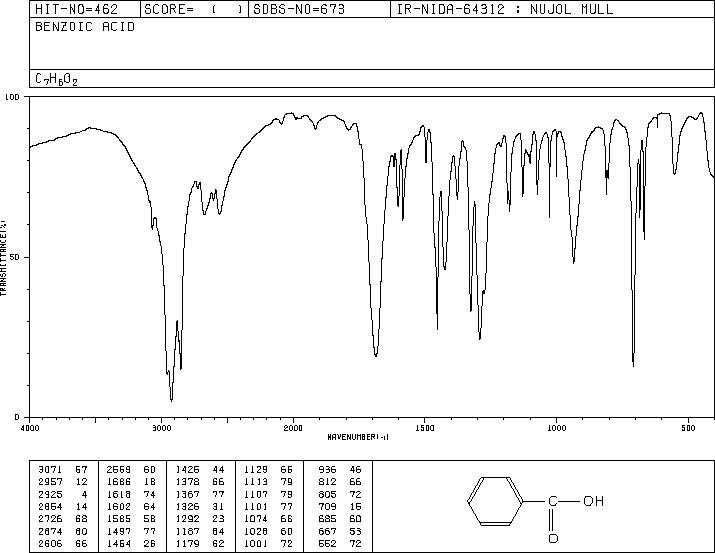This screenshot has width=715, height=553.
Task: Click transmittance 12 beside 2957
Action: (x=82, y=482)
